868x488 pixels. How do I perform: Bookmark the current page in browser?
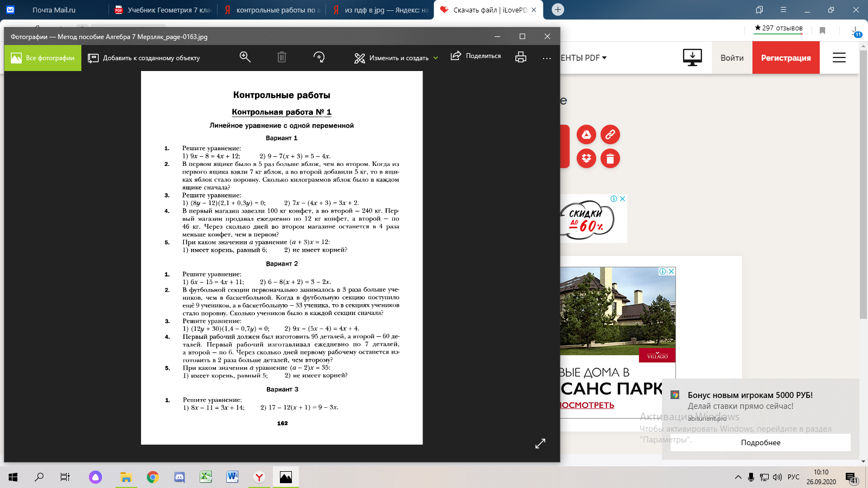pos(822,30)
